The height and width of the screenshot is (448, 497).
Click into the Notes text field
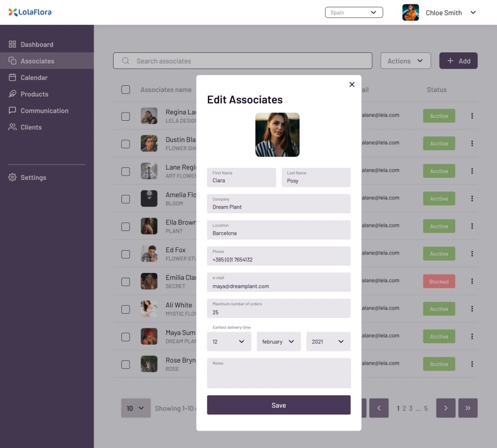pos(279,376)
